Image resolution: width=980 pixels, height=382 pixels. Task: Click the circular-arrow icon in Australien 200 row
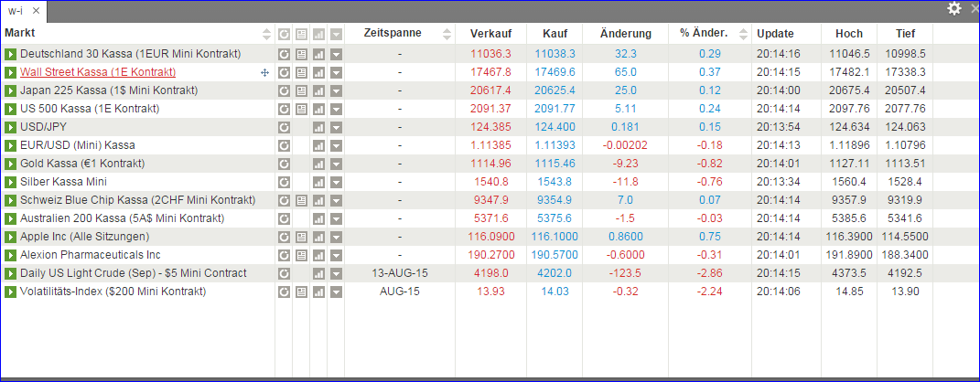click(x=284, y=219)
